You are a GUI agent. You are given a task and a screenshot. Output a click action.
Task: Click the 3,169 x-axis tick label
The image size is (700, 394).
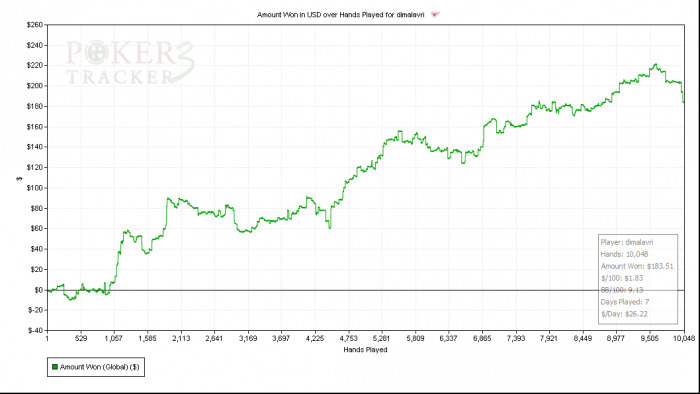(248, 338)
